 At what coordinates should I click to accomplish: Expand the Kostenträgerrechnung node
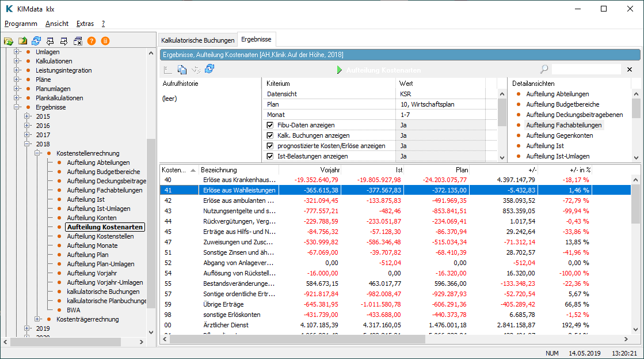(x=36, y=319)
